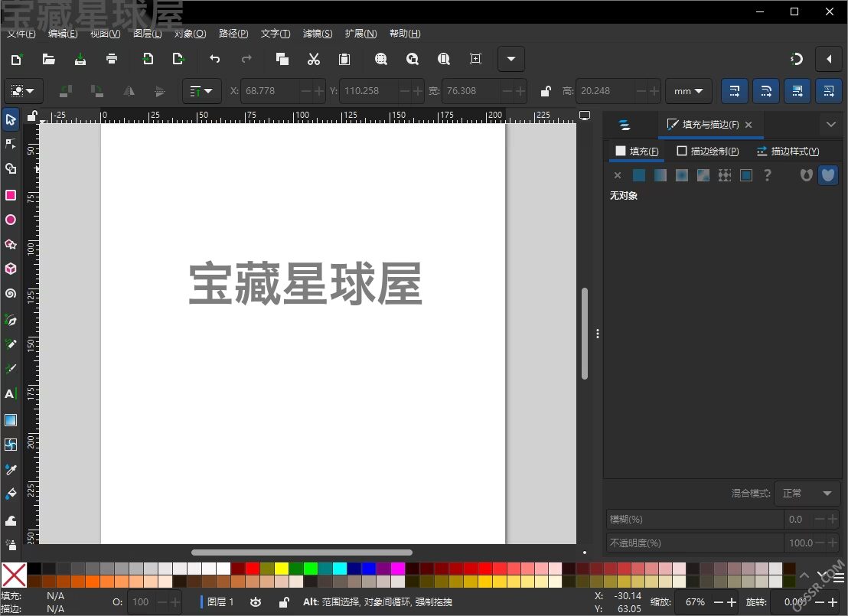This screenshot has height=616, width=848.
Task: Open the alignment dropdown
Action: (x=201, y=91)
